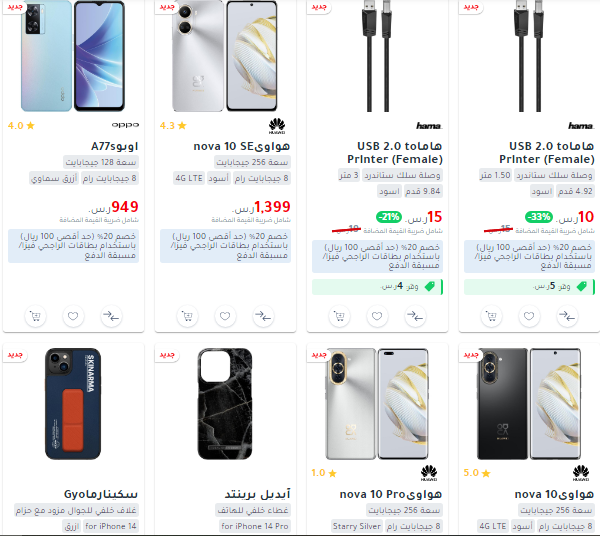The height and width of the screenshot is (536, 600).
Task: Add Oppo A77s to cart
Action: pyautogui.click(x=36, y=316)
